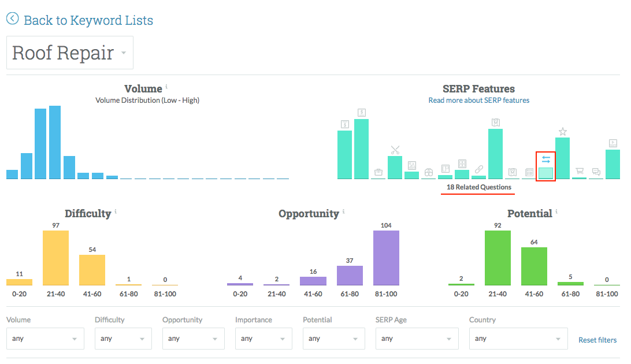Expand the Difficulty filter dropdown
Viewport: 631px width, 364px height.
(x=123, y=339)
